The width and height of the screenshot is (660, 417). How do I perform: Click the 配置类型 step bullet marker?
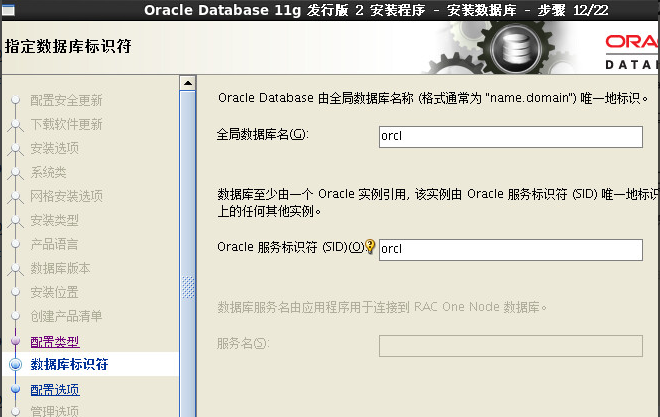point(16,340)
